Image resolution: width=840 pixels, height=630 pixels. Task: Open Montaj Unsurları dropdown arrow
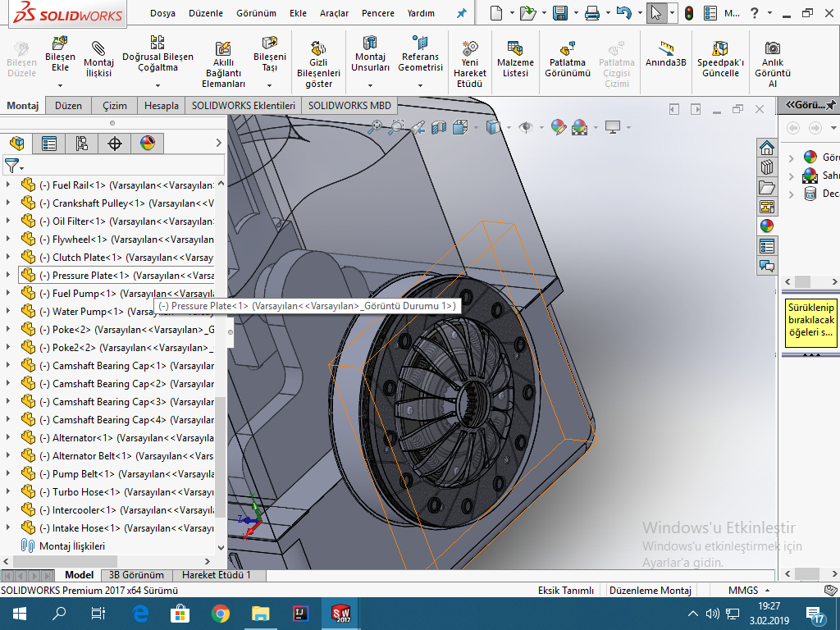click(370, 85)
